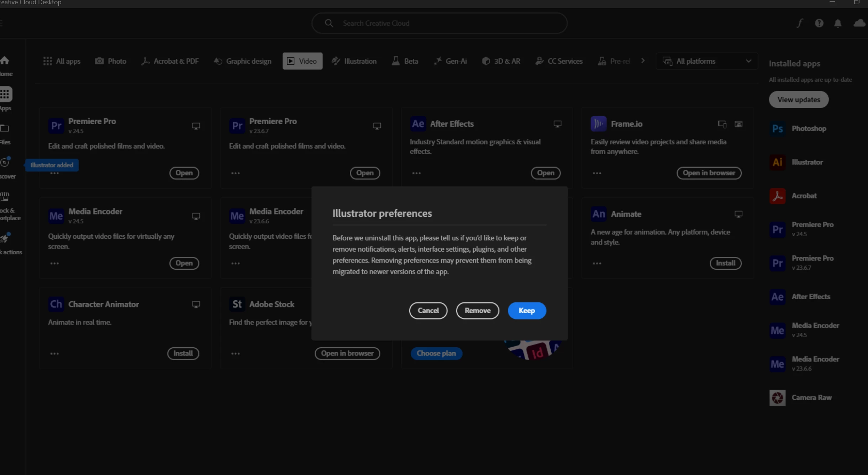Cancel the Illustrator preferences dialog

click(x=428, y=310)
